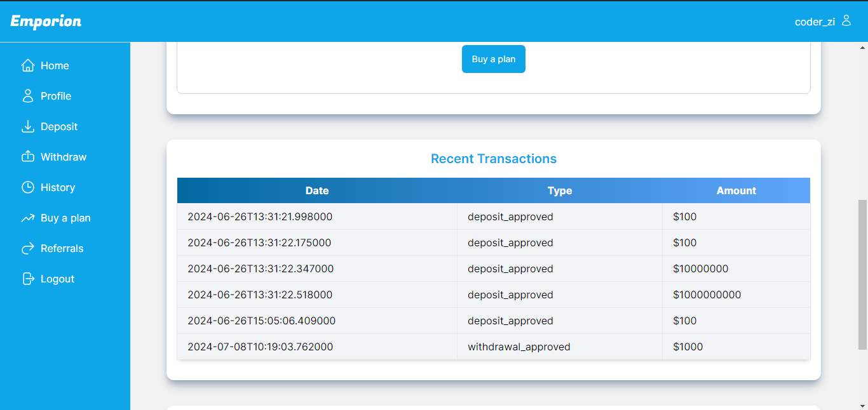Click the Buy a plan trend-arrow icon
The image size is (868, 410).
point(27,218)
